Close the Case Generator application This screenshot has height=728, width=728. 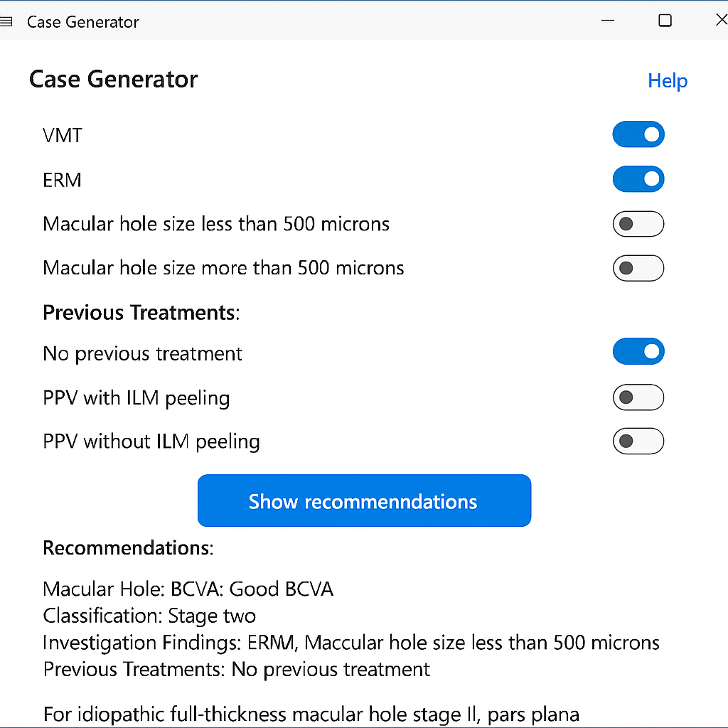[721, 21]
